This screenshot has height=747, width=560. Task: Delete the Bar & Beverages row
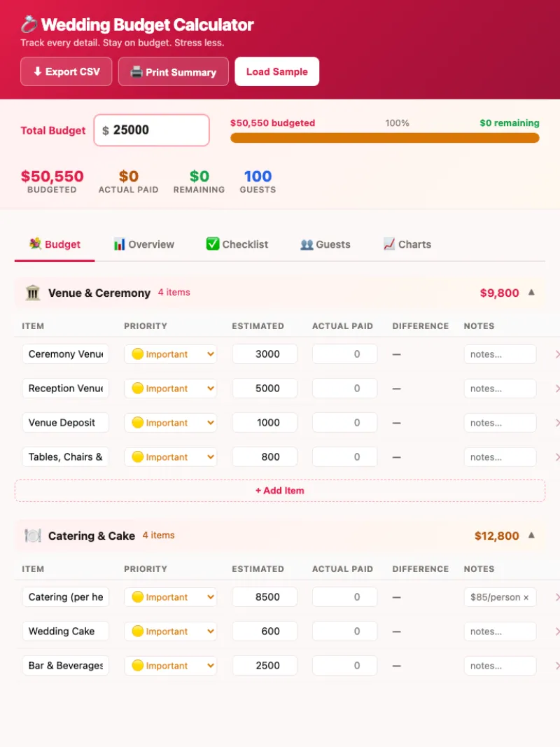[556, 666]
